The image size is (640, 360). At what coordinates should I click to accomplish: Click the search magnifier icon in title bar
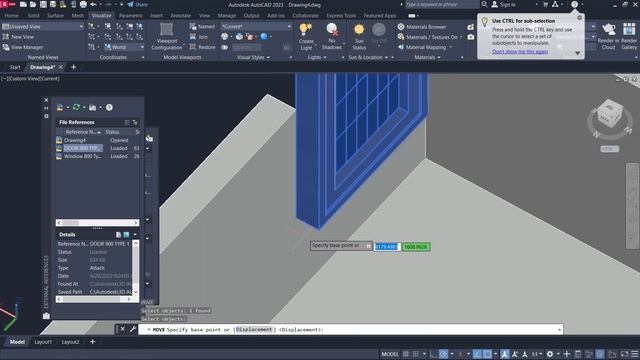484,4
